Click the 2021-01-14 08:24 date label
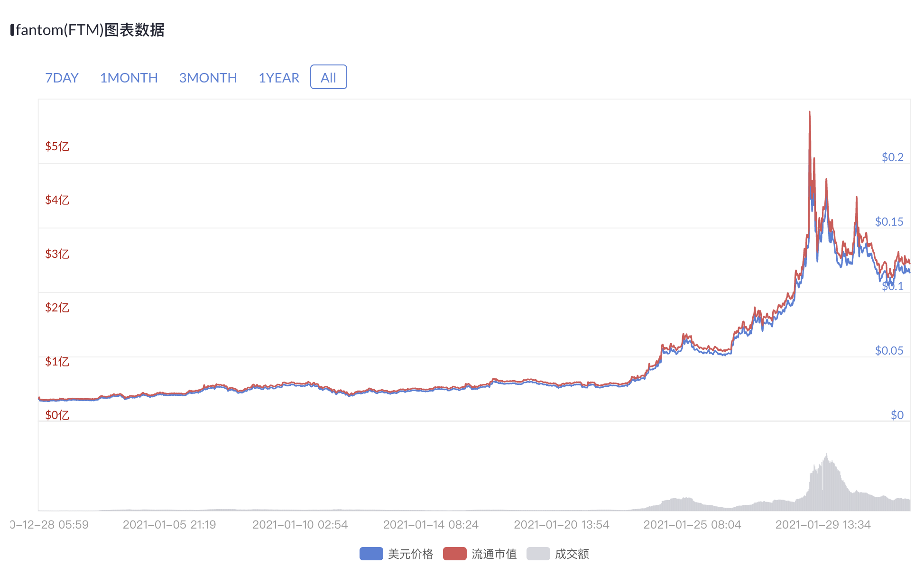The image size is (924, 566). (x=431, y=525)
